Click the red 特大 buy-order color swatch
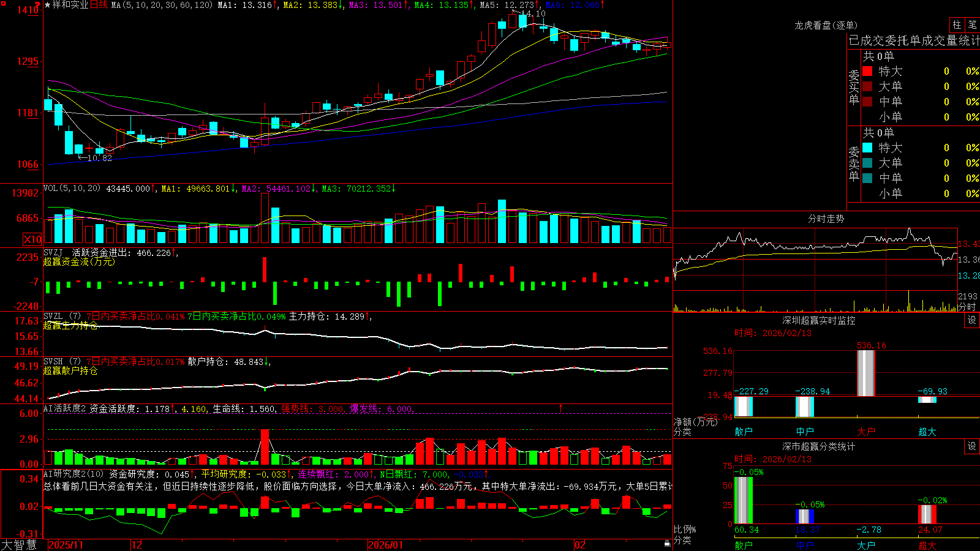 pyautogui.click(x=867, y=71)
